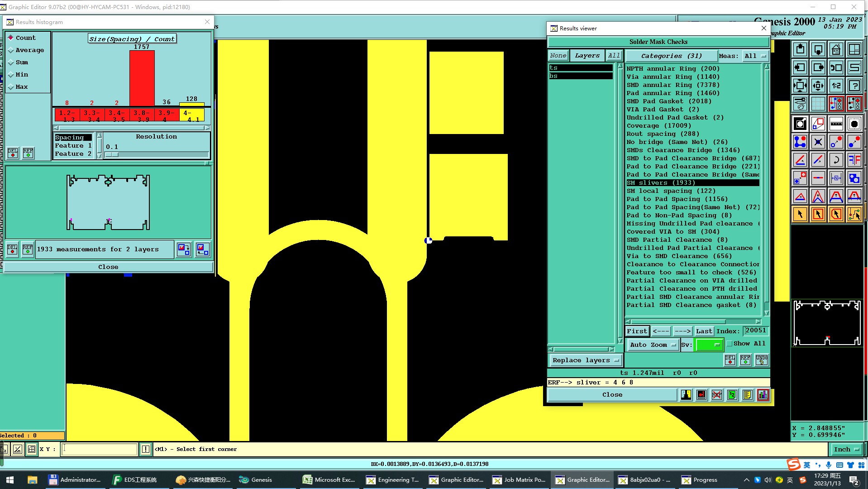Click the First result button
This screenshot has width=868, height=489.
(x=637, y=331)
